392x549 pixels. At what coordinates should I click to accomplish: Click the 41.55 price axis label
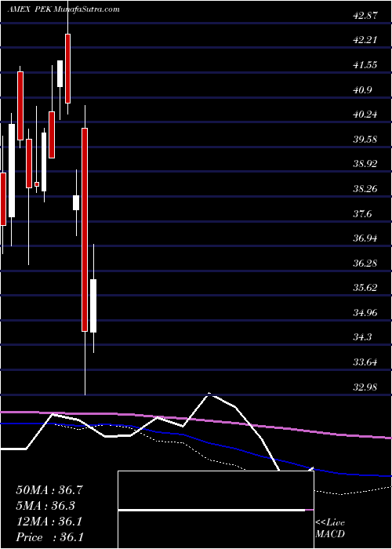(x=365, y=65)
